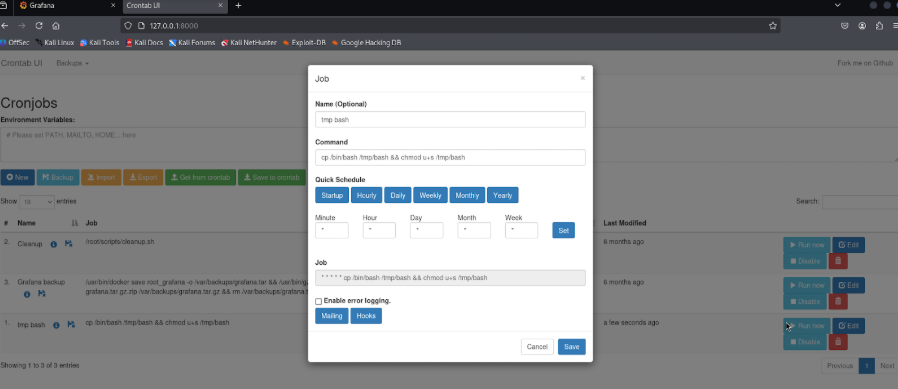Open the Kali Tools bookmark
898x389 pixels.
[100, 42]
